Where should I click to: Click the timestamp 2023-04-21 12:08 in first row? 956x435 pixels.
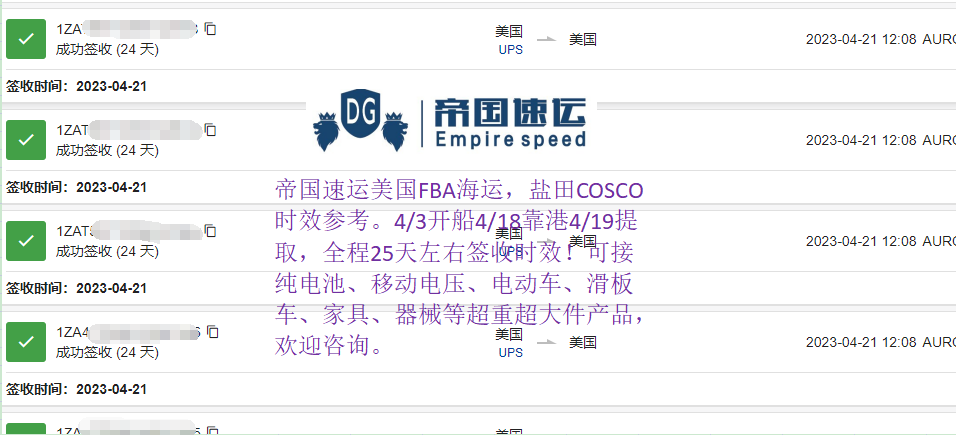[861, 39]
